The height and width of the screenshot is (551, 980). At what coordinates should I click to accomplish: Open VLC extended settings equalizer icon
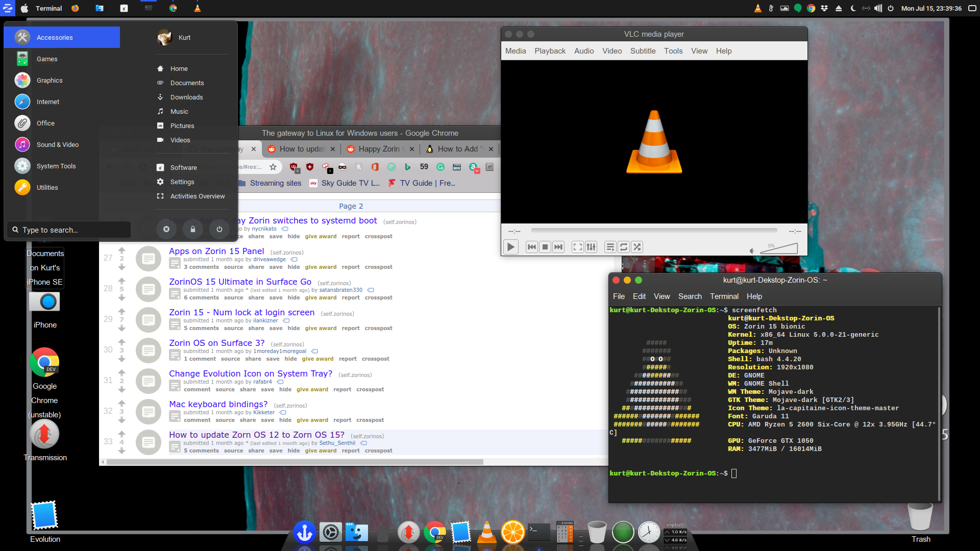[x=591, y=247]
